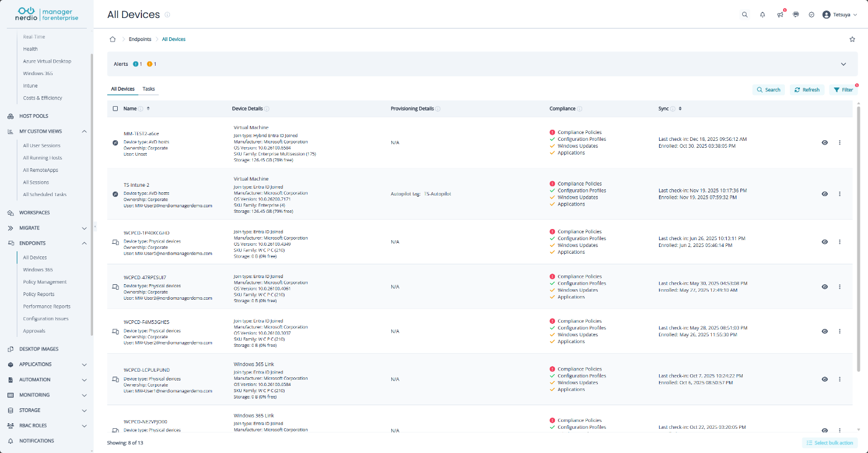Collapse the Endpoints sidebar section
868x453 pixels.
84,243
